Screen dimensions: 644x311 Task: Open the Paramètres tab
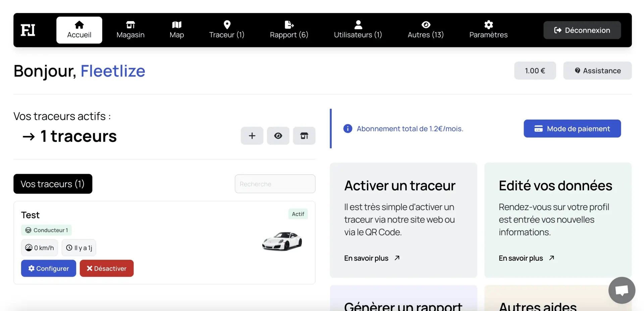[488, 30]
